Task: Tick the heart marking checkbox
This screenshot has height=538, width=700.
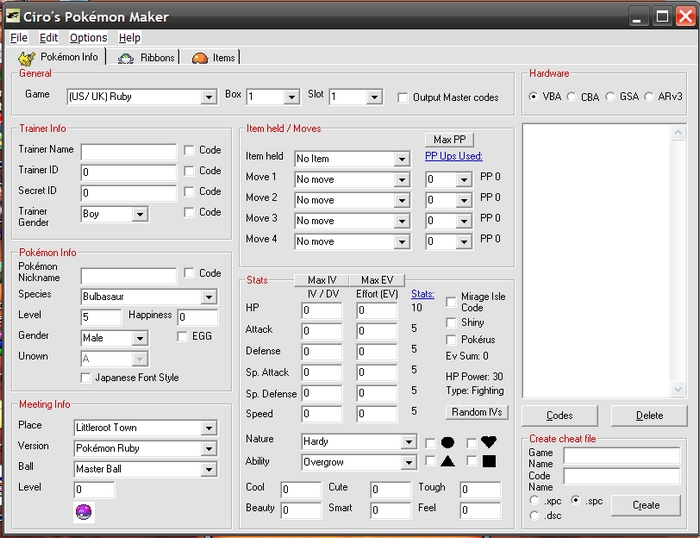Action: click(471, 443)
